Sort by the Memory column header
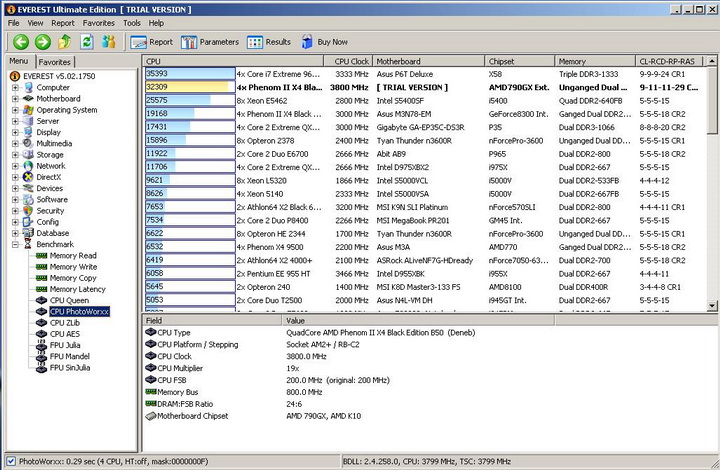 point(595,62)
